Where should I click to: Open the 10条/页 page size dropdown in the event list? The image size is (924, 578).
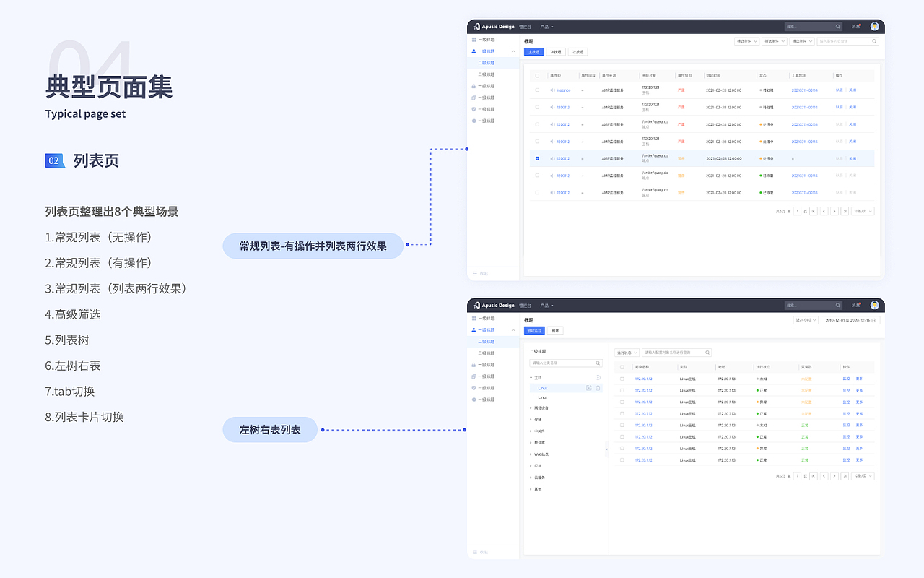[863, 211]
